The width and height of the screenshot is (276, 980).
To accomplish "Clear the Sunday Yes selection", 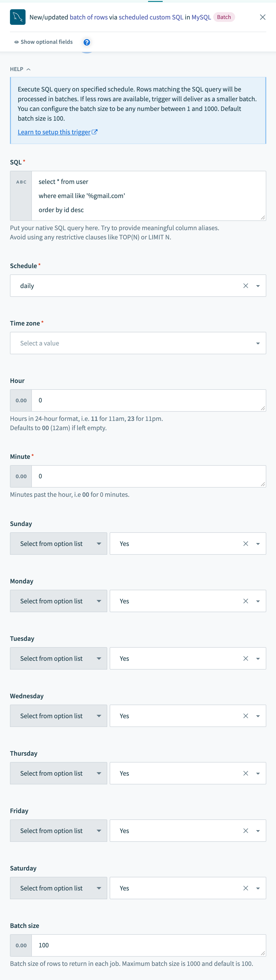I will 246,544.
